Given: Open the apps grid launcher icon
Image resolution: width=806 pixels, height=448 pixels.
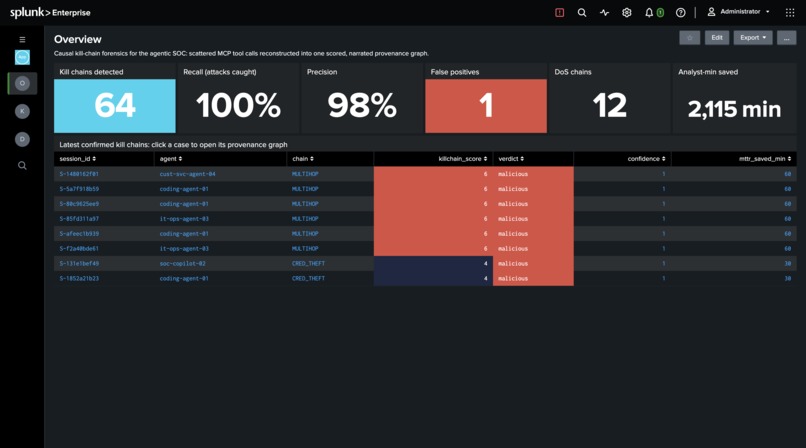Looking at the screenshot, I should coord(790,12).
